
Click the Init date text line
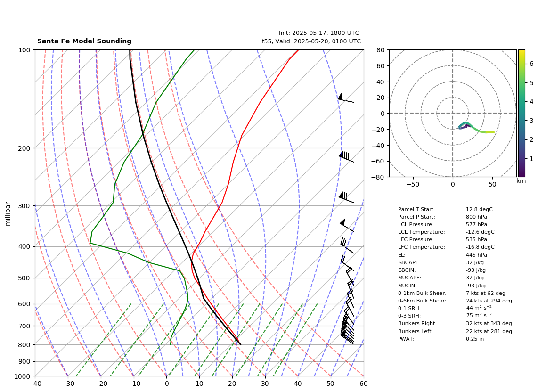tap(319, 33)
